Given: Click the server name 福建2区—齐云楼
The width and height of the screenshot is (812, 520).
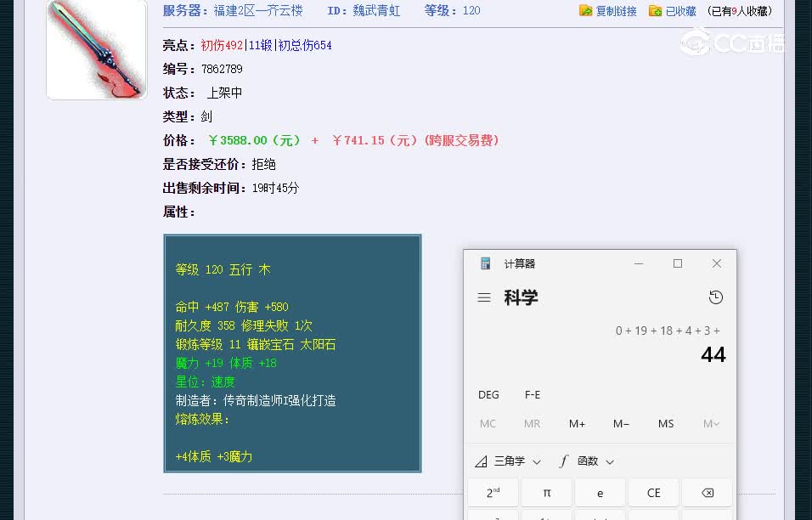Looking at the screenshot, I should point(258,10).
